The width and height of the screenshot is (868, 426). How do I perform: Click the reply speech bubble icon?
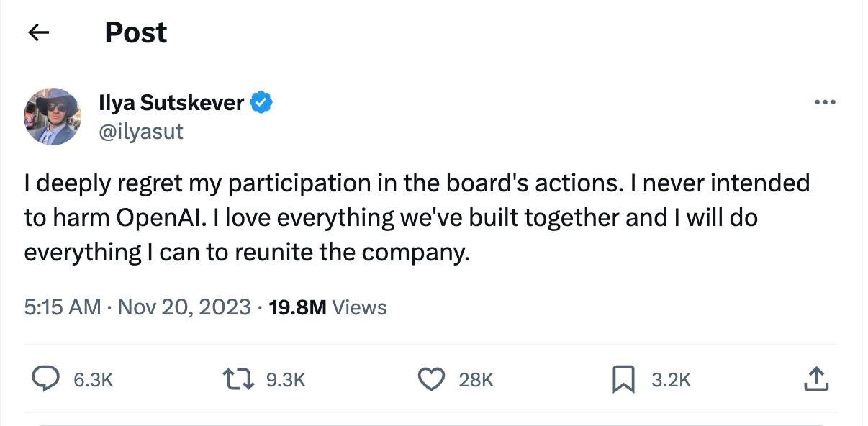click(48, 379)
